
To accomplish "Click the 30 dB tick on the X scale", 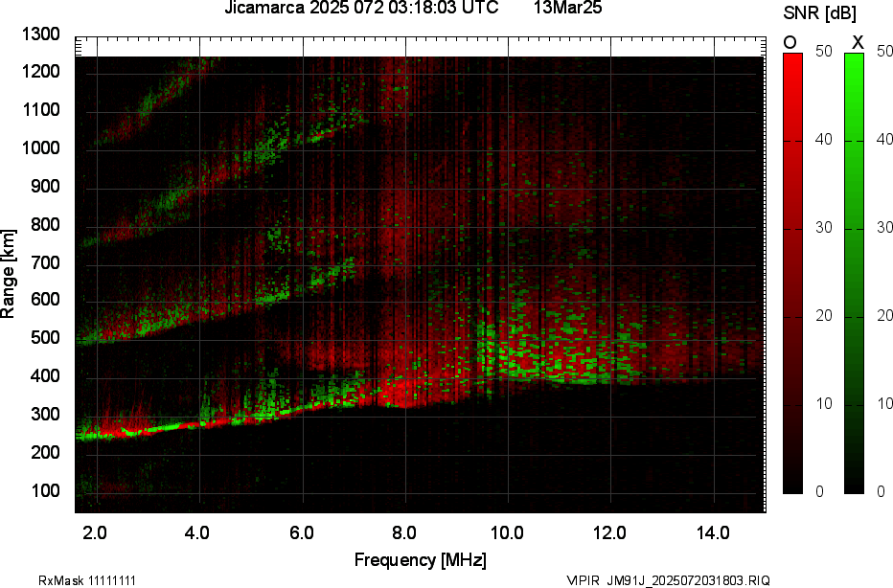I will pos(884,228).
